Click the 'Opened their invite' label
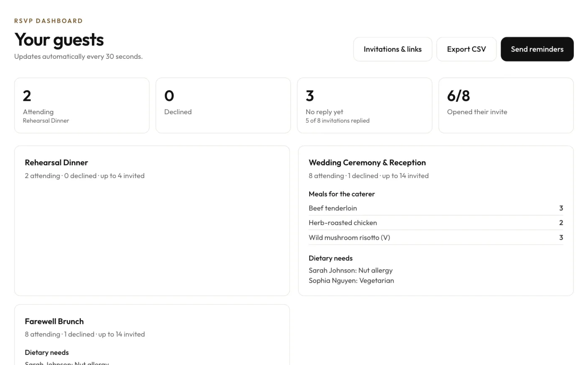Viewport: 588px width, 365px height. [x=477, y=112]
